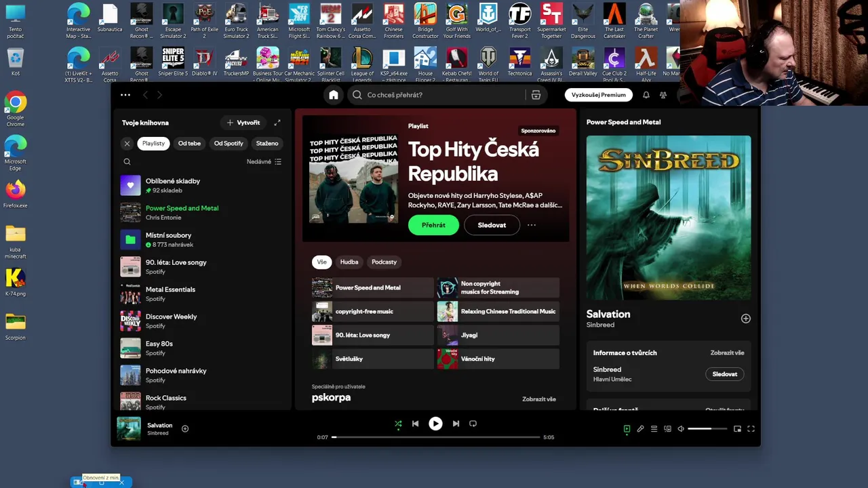Open Relaxing Chinese Traditional Music tile

pyautogui.click(x=498, y=312)
